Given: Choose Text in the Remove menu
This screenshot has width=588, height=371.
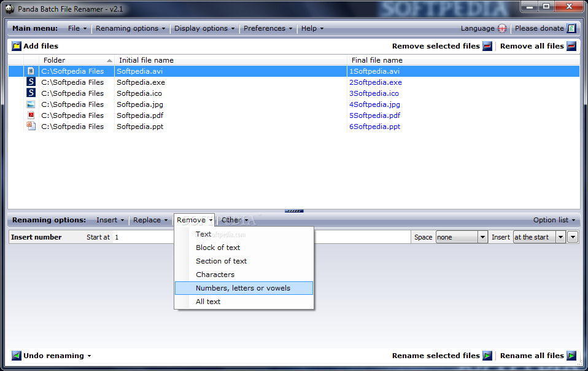Looking at the screenshot, I should tap(244, 234).
